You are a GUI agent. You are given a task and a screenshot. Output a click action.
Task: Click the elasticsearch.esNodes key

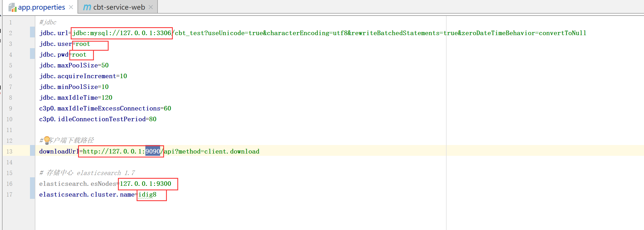pyautogui.click(x=78, y=184)
